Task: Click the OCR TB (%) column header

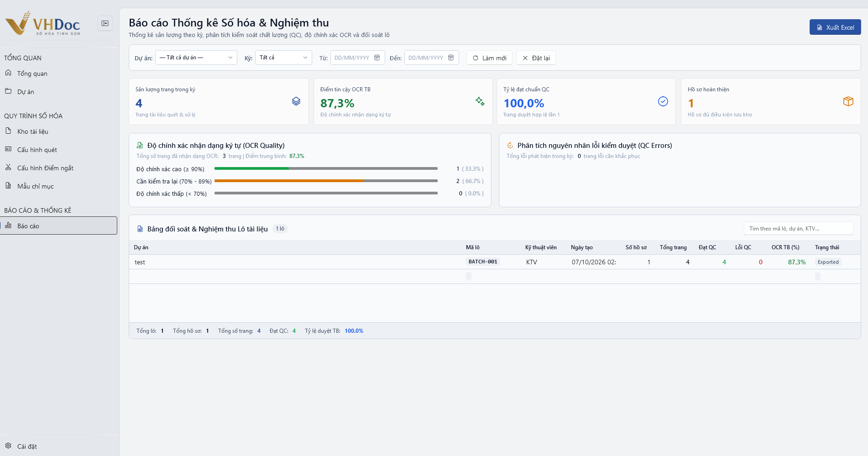Action: (x=785, y=247)
